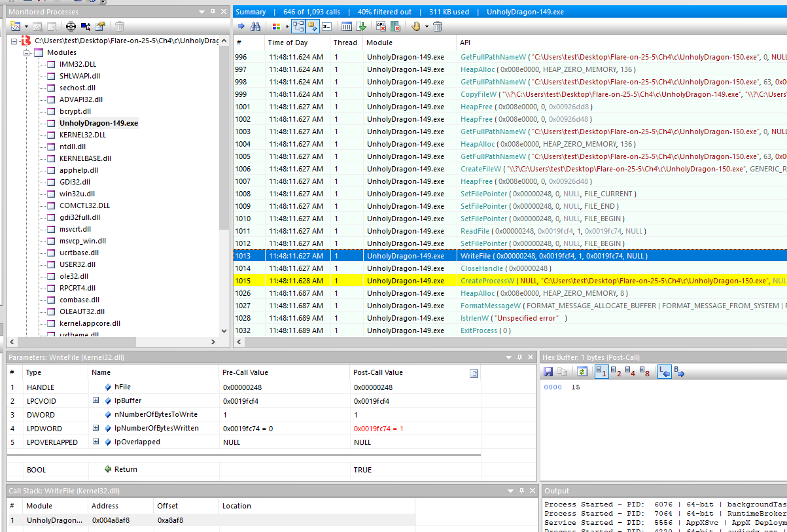
Task: Click the hand icon to pause capture
Action: (416, 26)
